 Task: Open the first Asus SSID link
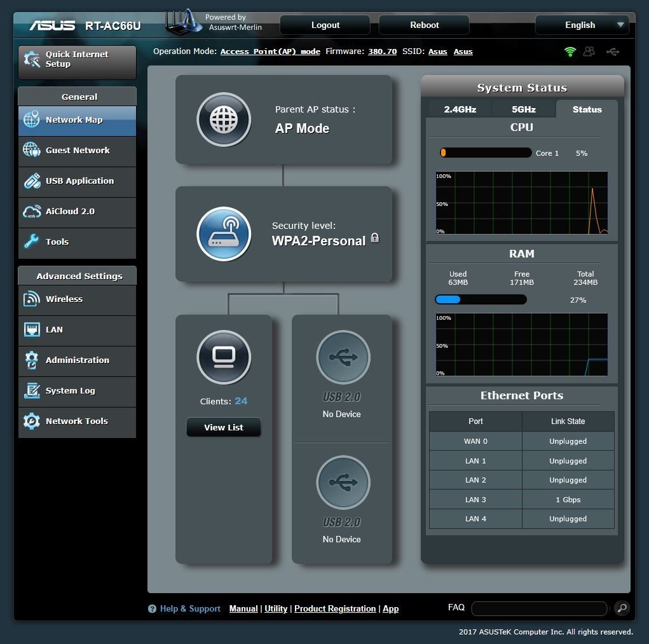[437, 51]
